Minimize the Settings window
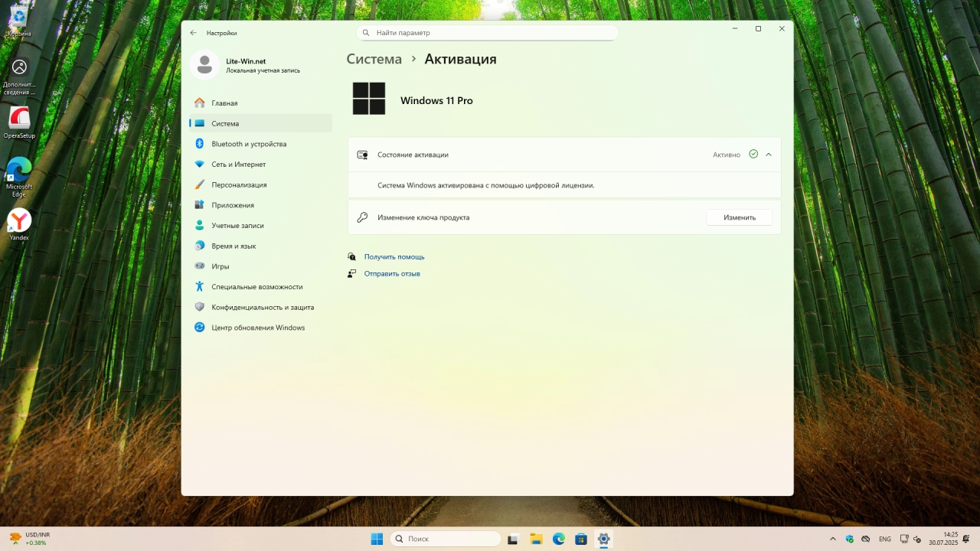The width and height of the screenshot is (980, 551). click(x=735, y=28)
